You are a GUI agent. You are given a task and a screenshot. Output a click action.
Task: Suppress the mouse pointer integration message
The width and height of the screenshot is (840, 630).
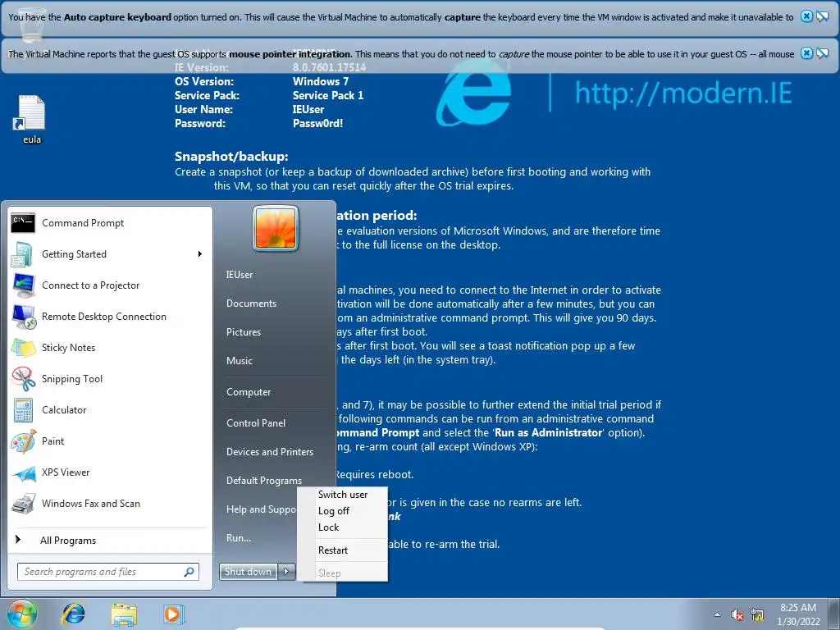822,53
